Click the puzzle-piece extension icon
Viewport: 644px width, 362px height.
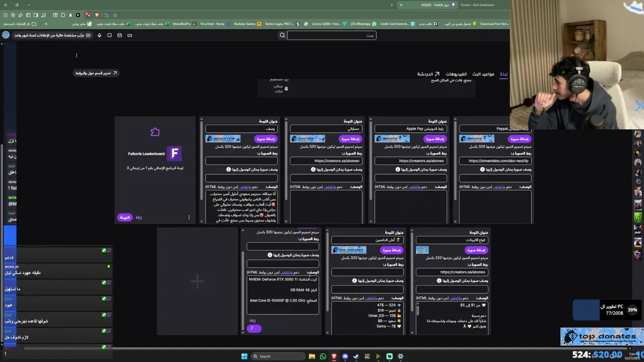tap(155, 132)
